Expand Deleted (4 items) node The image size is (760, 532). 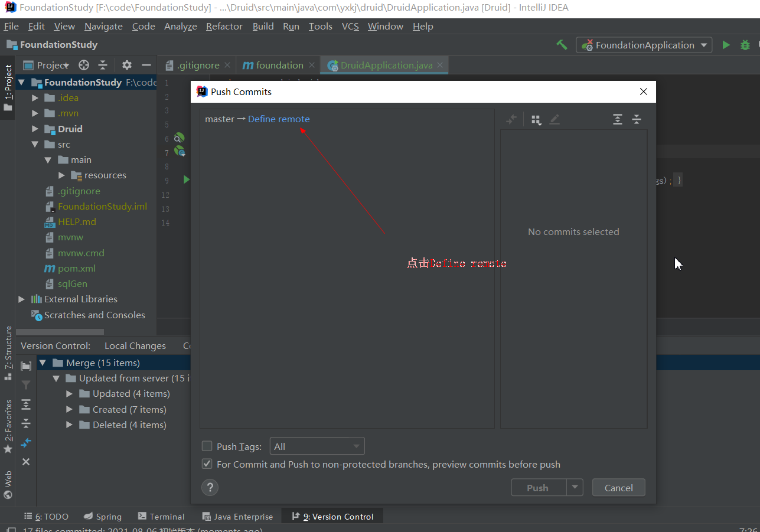70,425
